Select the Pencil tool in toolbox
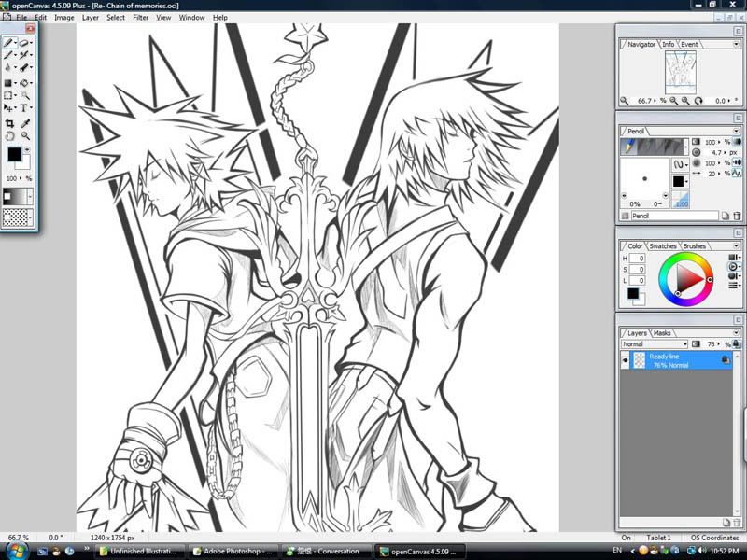Image resolution: width=747 pixels, height=560 pixels. [8, 43]
